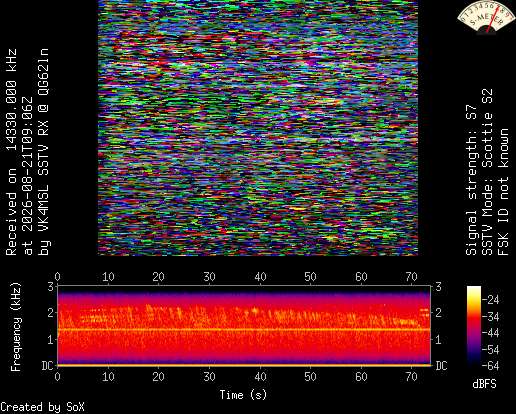
Task: Click the bottom axis tick labeled 60
Action: tap(361, 377)
